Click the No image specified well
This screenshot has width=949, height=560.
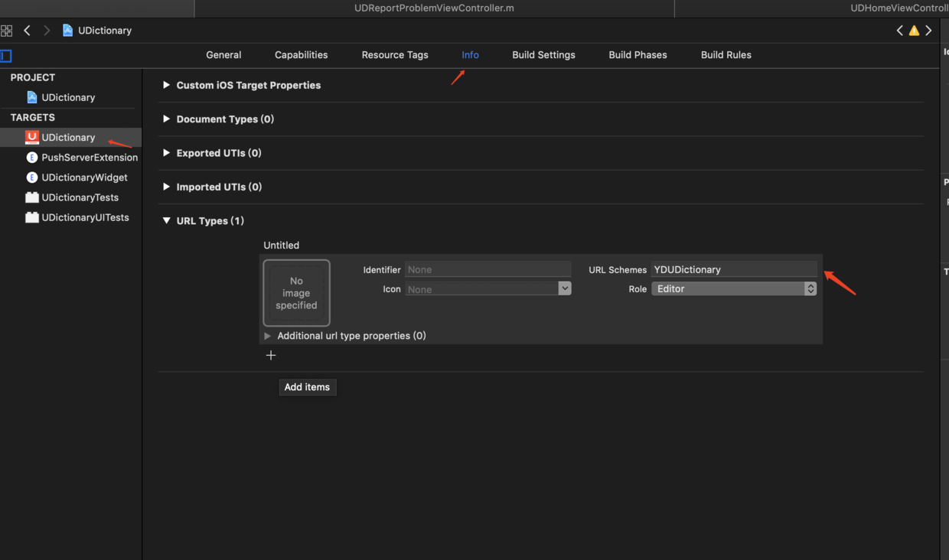click(x=296, y=293)
